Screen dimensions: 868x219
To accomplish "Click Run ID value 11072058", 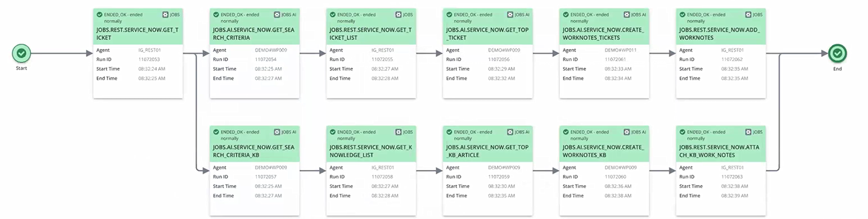I will [x=382, y=177].
